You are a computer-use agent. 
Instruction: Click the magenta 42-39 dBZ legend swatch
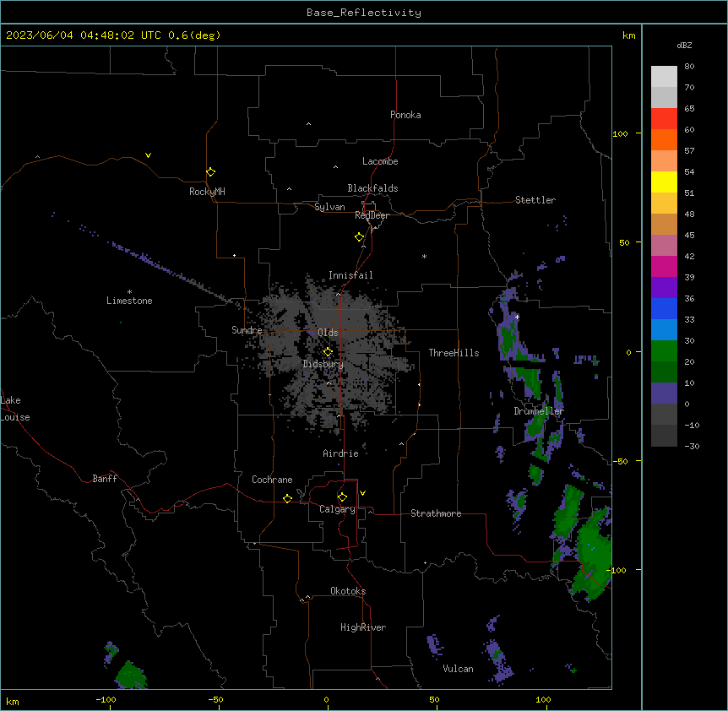[664, 266]
